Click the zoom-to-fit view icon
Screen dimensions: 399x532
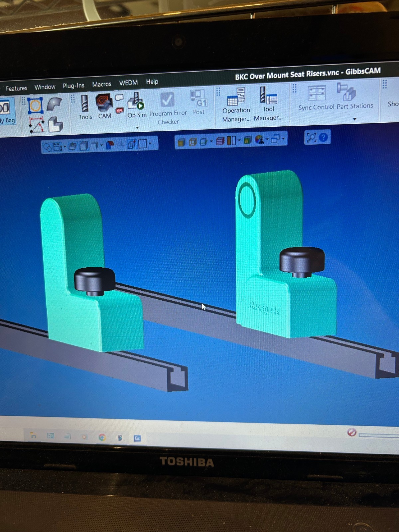click(312, 138)
